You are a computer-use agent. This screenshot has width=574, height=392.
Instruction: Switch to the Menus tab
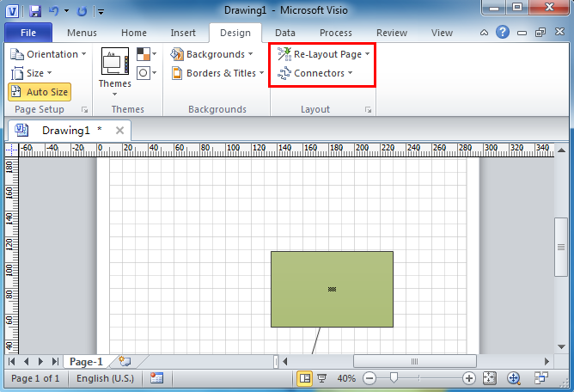click(82, 33)
